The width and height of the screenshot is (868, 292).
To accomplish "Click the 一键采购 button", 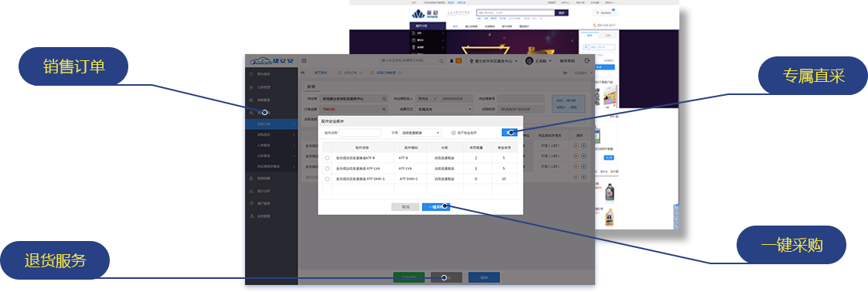I will click(436, 207).
